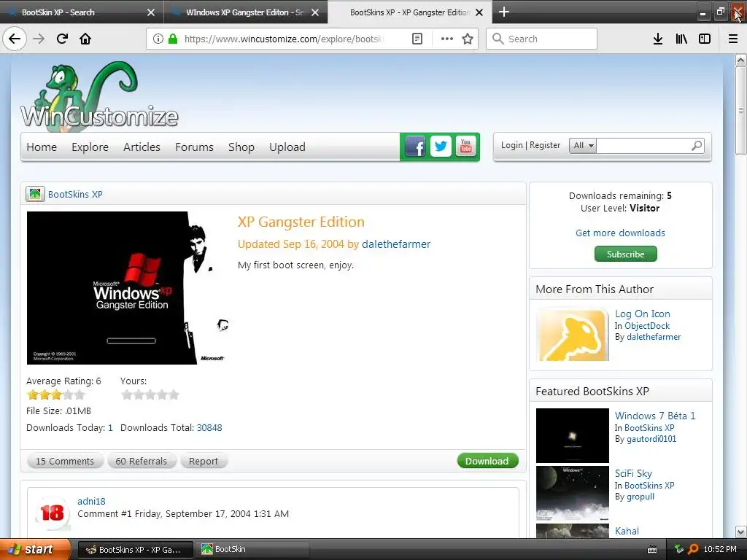This screenshot has width=747, height=560.
Task: Click the page vertical scrollbar thumb
Action: 740,109
